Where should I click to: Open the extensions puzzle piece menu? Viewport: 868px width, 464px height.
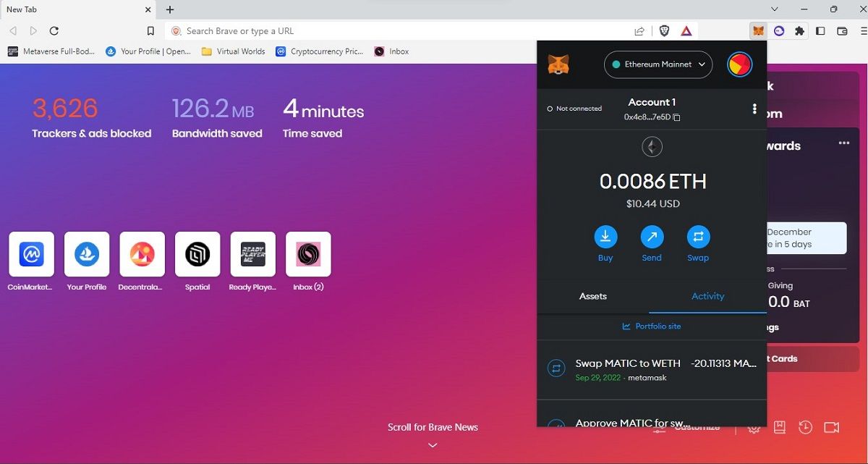(799, 31)
